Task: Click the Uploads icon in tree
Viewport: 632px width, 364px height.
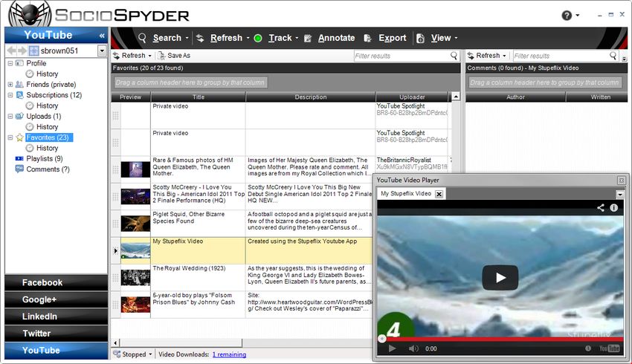Action: pyautogui.click(x=19, y=117)
